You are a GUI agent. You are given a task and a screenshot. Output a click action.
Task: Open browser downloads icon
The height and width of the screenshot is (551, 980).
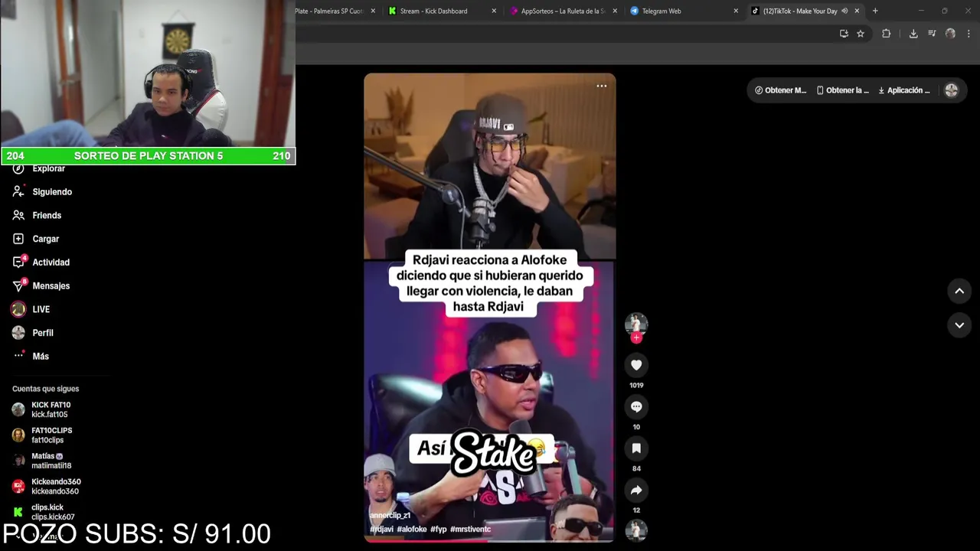[x=913, y=34]
